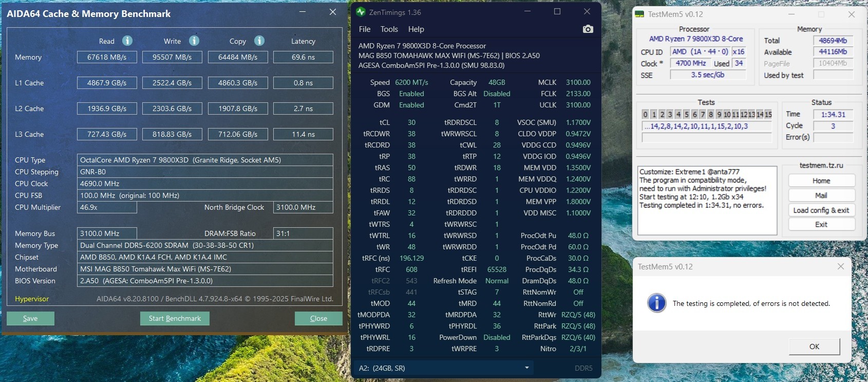
Task: Click the Clock field 4700 MHz in TestMem5
Action: point(691,63)
